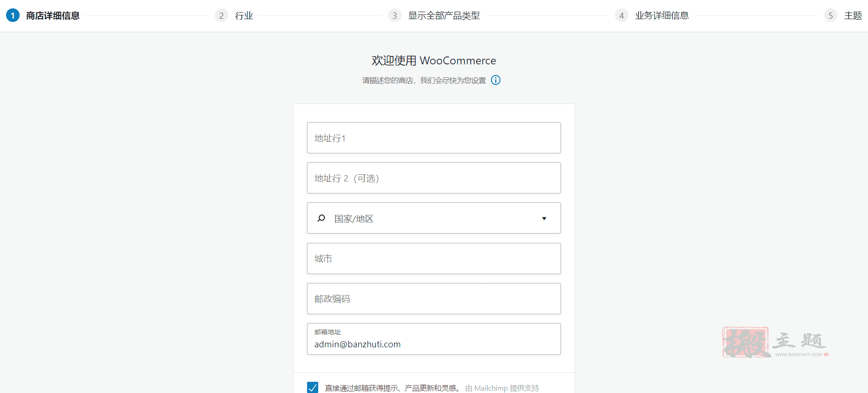Image resolution: width=868 pixels, height=393 pixels.
Task: Open the 国家/地区 country selector
Action: point(434,218)
